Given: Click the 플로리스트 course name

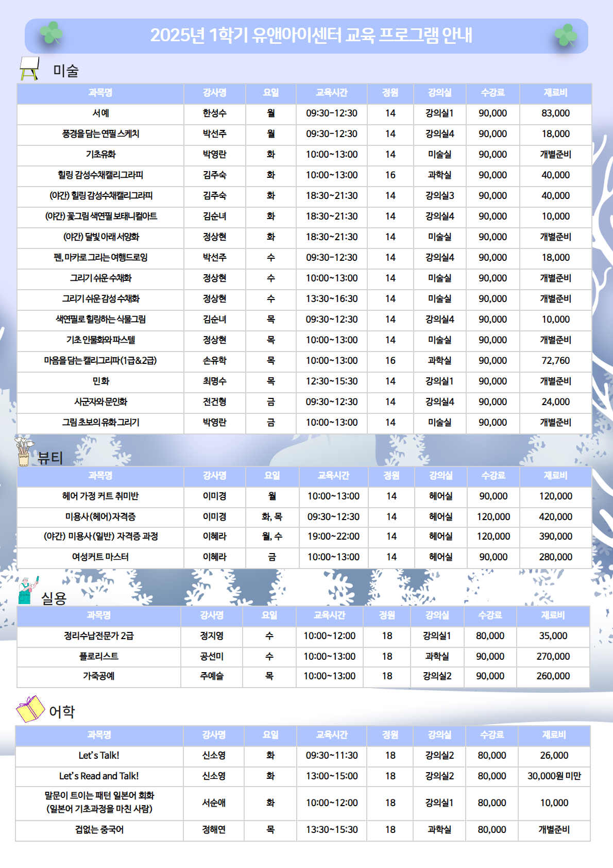Looking at the screenshot, I should (x=98, y=657).
